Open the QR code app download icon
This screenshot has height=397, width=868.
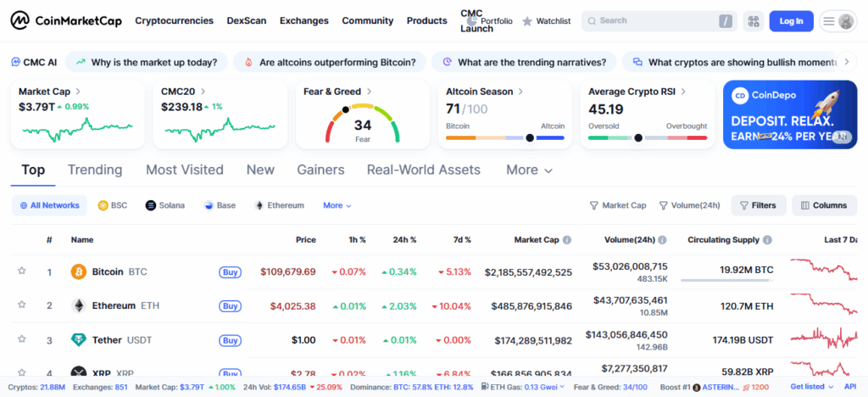(753, 21)
